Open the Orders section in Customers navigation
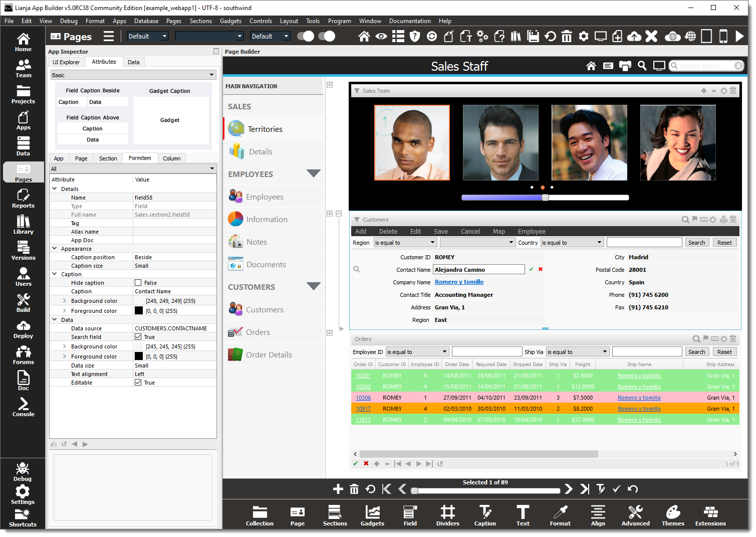 (258, 332)
